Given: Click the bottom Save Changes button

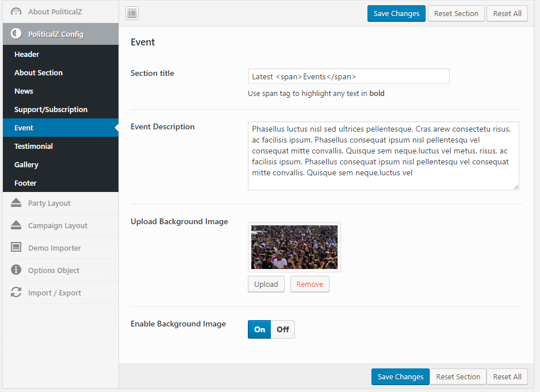Looking at the screenshot, I should click(400, 376).
